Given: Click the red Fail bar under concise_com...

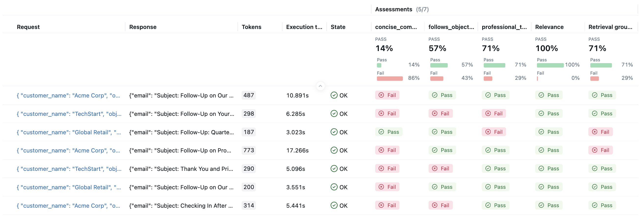Looking at the screenshot, I should [x=389, y=79].
